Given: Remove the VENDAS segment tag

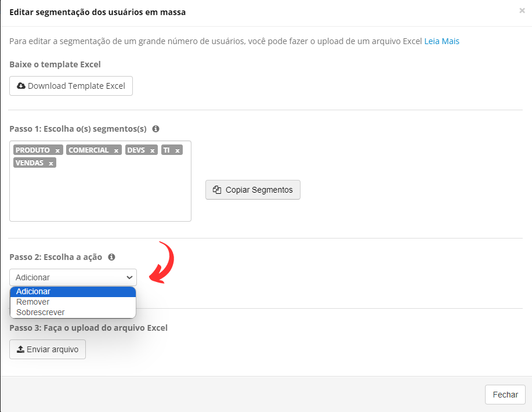Looking at the screenshot, I should click(x=51, y=163).
